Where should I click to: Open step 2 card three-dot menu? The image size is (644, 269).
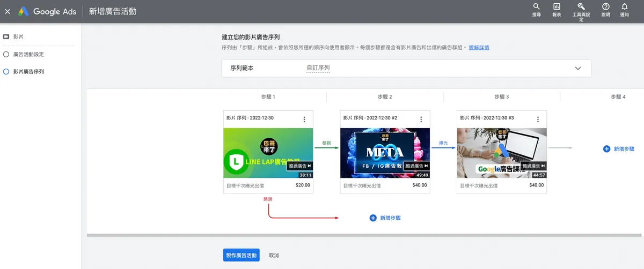click(x=421, y=119)
